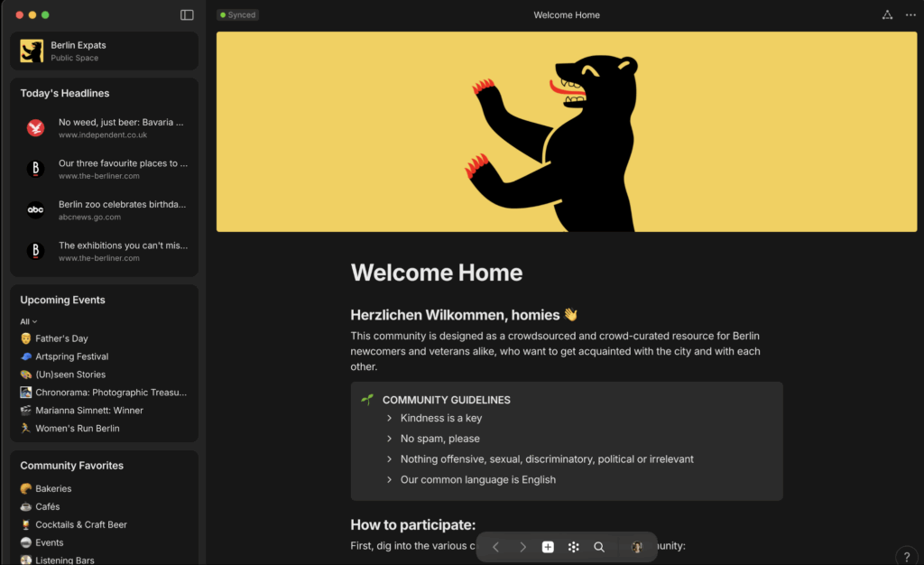
Task: Expand "Our common language is English" toggle
Action: point(390,480)
